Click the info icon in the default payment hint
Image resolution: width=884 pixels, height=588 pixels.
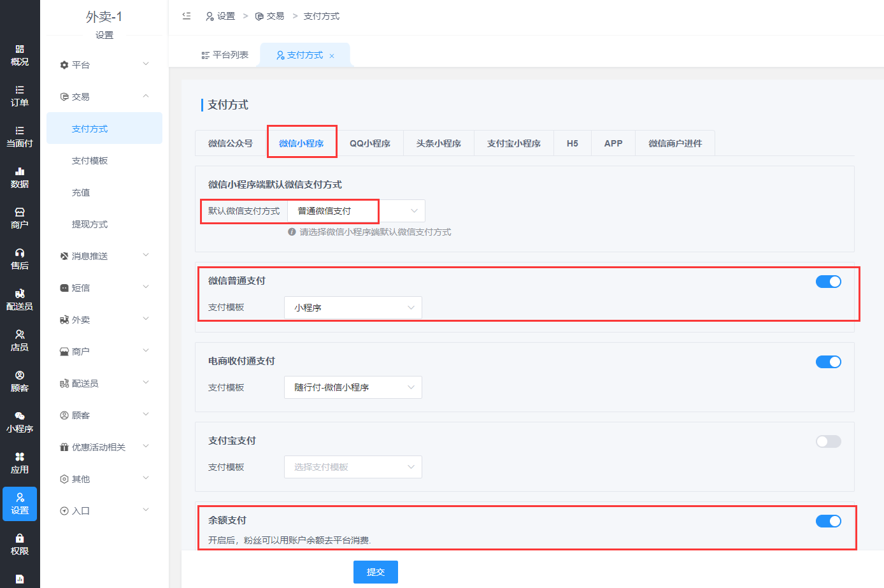click(292, 232)
